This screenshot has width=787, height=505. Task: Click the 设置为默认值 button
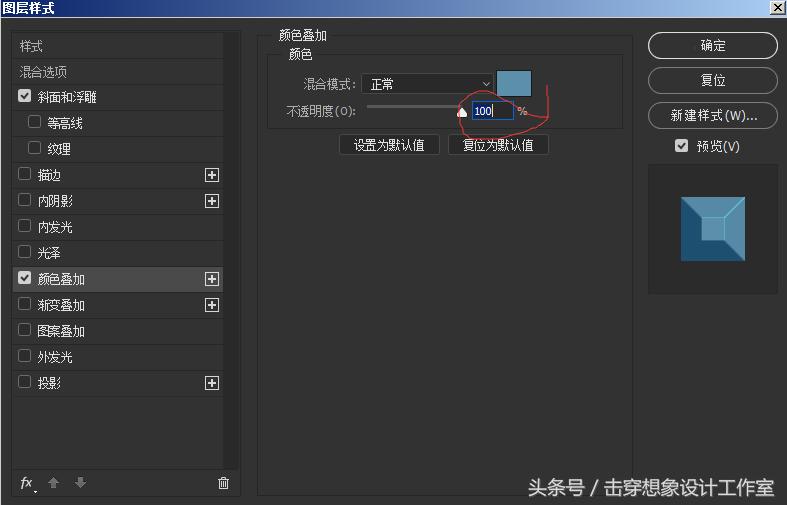[389, 145]
